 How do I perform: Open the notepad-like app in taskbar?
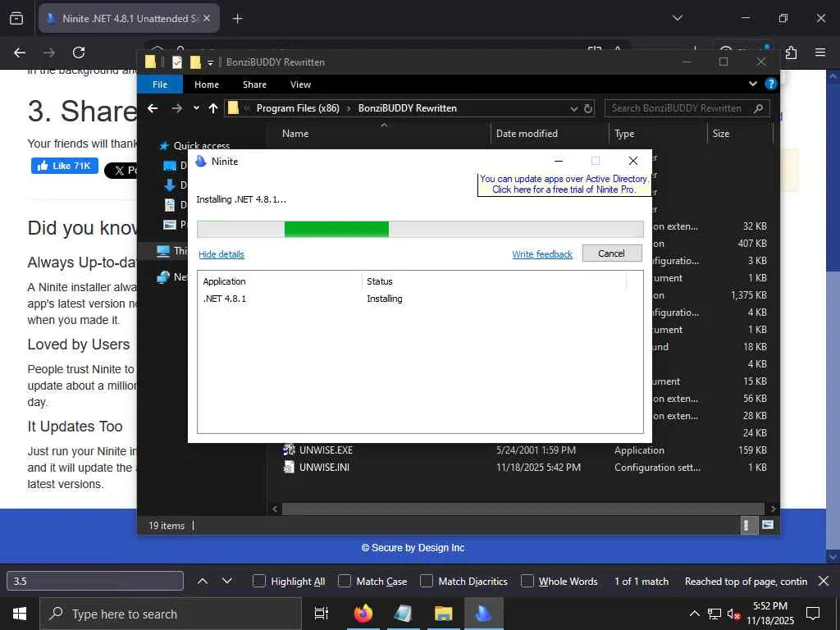pyautogui.click(x=403, y=614)
